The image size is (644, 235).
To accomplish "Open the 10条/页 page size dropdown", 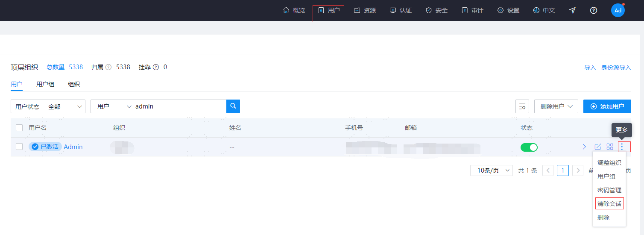I will 492,170.
